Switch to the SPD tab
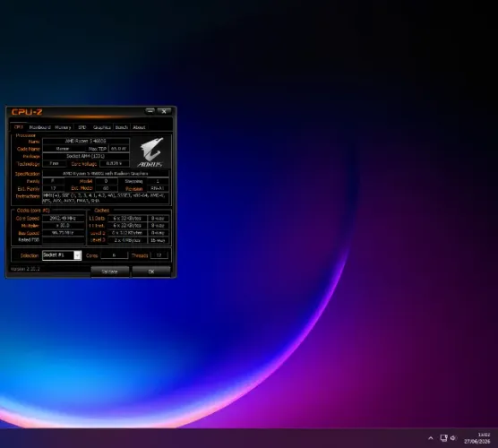Image resolution: width=498 pixels, height=448 pixels. pyautogui.click(x=82, y=127)
